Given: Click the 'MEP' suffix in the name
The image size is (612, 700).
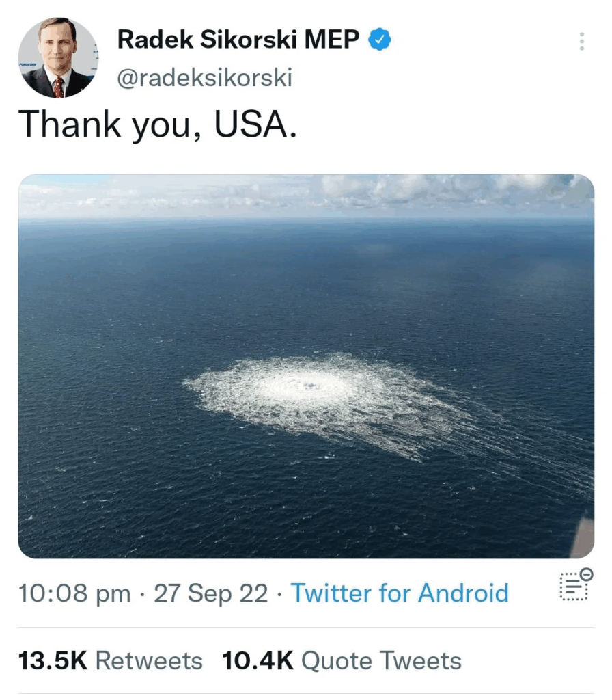Looking at the screenshot, I should [331, 40].
